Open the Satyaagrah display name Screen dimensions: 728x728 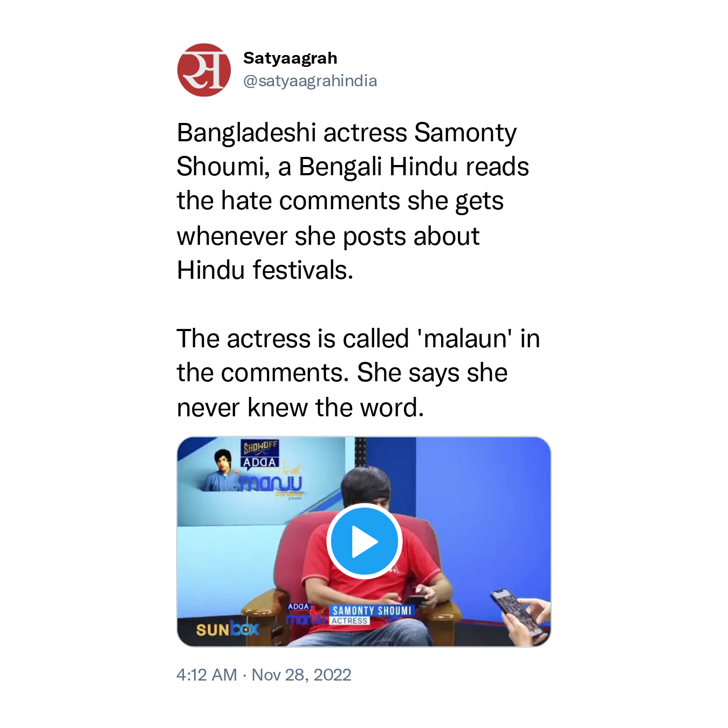point(290,58)
